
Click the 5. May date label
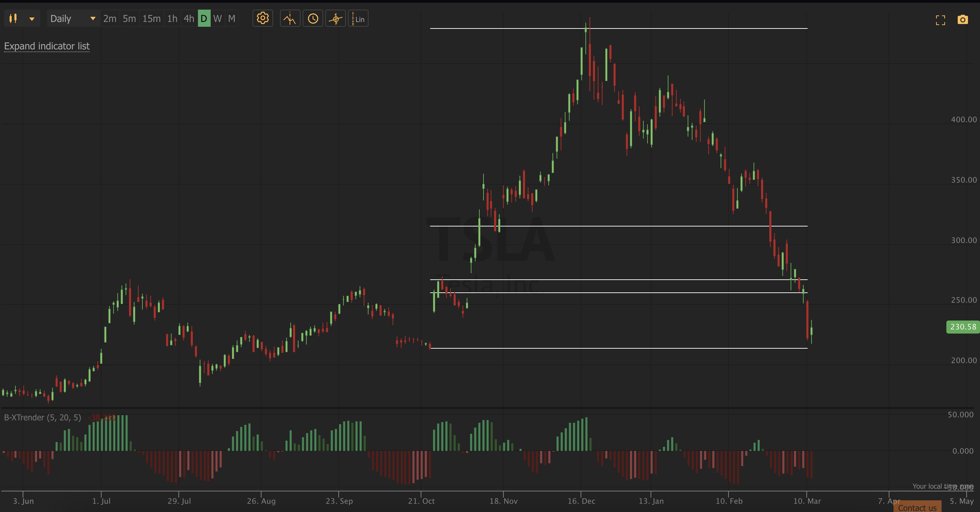[x=961, y=501]
